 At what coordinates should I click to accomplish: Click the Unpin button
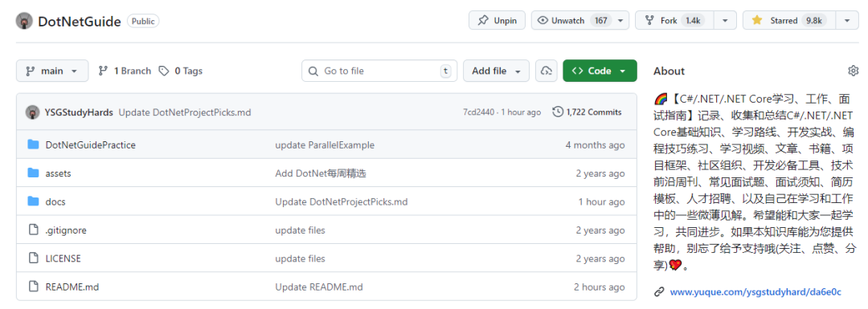coord(497,20)
